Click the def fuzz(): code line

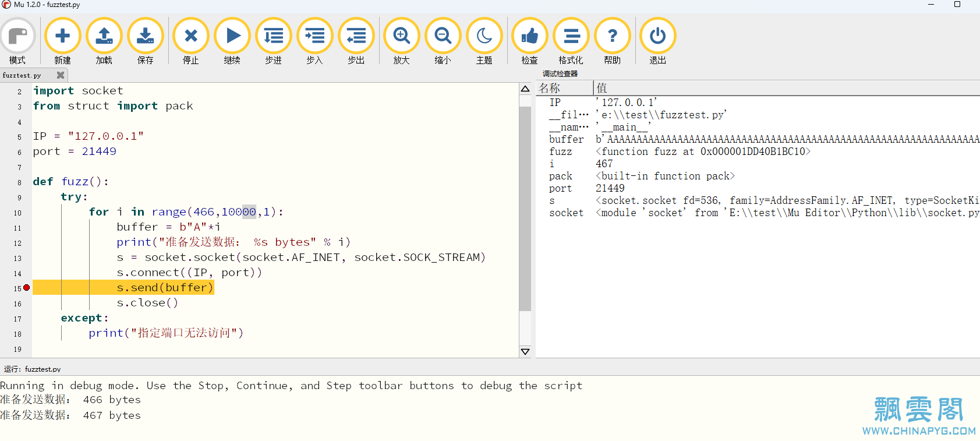click(70, 182)
